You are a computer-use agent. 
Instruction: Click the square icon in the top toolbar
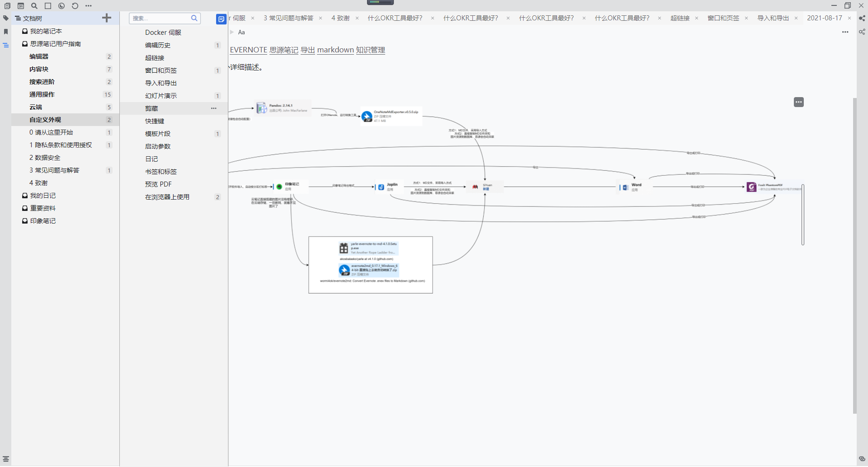48,6
